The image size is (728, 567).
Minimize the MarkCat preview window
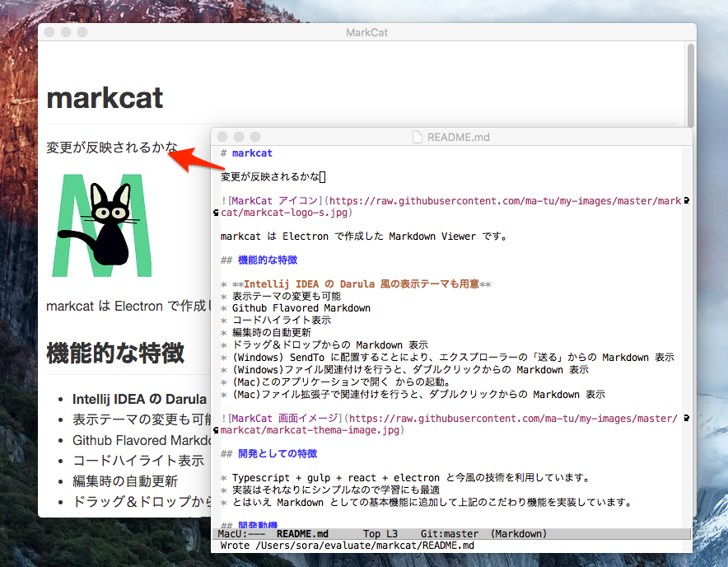pyautogui.click(x=66, y=32)
